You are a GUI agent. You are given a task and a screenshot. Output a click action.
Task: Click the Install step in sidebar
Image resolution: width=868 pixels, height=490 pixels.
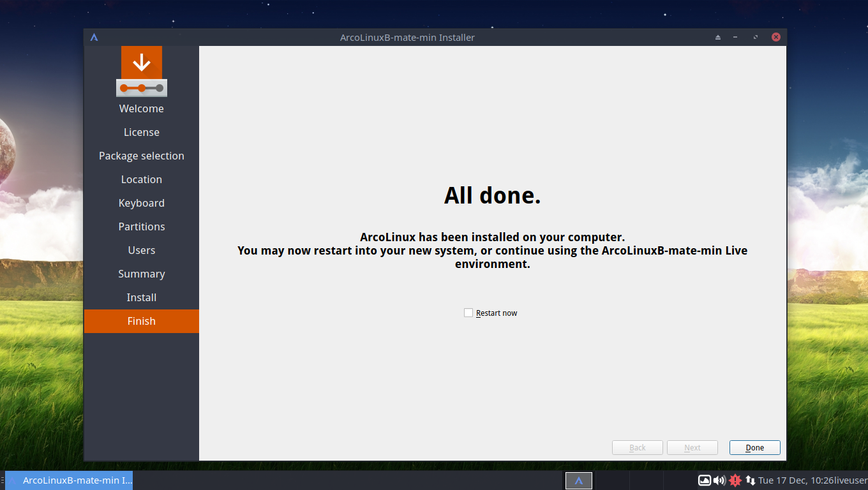pyautogui.click(x=142, y=297)
